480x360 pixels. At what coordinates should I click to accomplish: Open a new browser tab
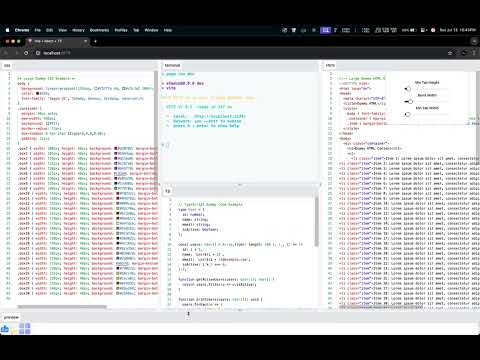(x=95, y=41)
